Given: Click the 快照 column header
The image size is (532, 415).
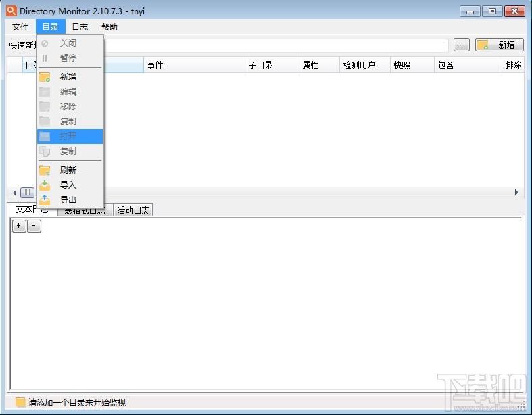Looking at the screenshot, I should coord(412,65).
